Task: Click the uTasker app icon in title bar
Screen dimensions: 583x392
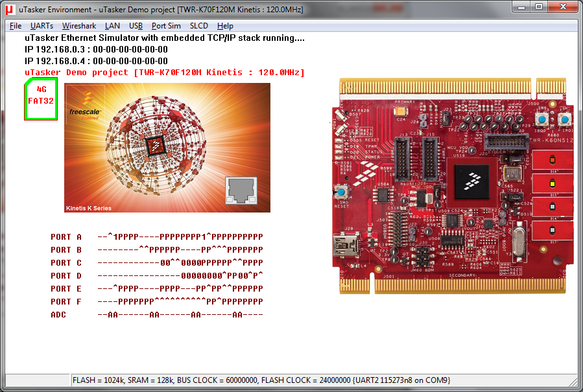Action: tap(10, 10)
